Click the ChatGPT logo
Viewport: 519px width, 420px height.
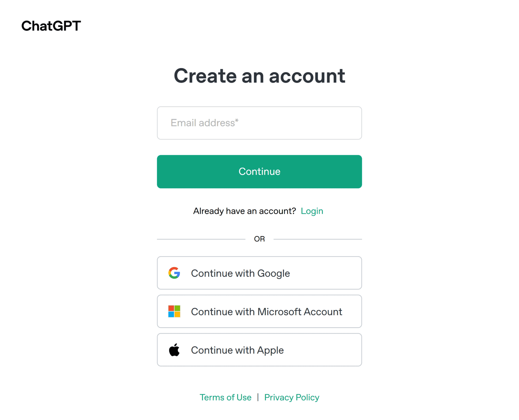pyautogui.click(x=51, y=26)
